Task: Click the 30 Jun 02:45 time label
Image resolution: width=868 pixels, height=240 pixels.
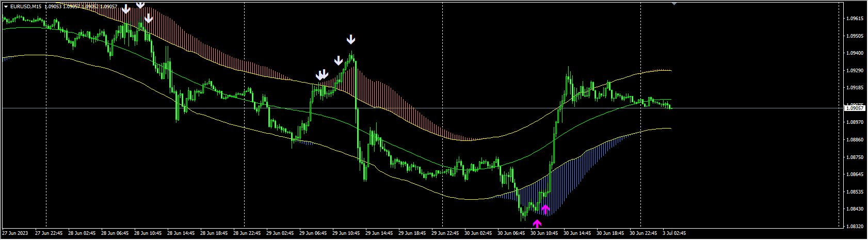Action: 478,233
